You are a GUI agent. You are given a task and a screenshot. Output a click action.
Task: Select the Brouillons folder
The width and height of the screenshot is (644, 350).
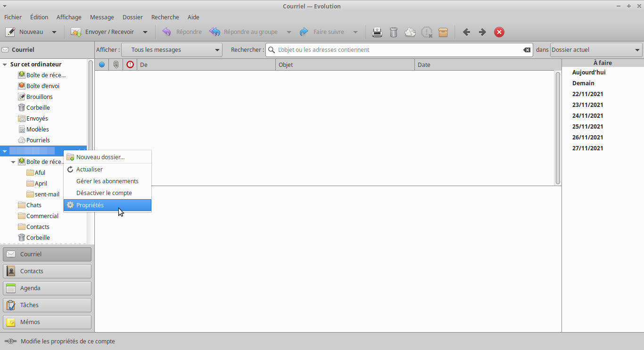tap(39, 97)
